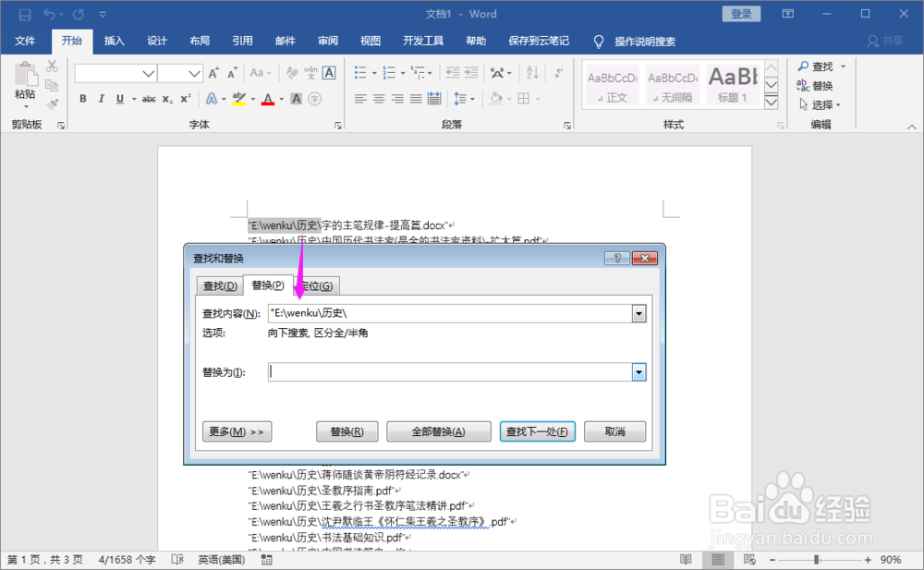924x570 pixels.
Task: Decrease font size with shrink font icon
Action: (232, 73)
